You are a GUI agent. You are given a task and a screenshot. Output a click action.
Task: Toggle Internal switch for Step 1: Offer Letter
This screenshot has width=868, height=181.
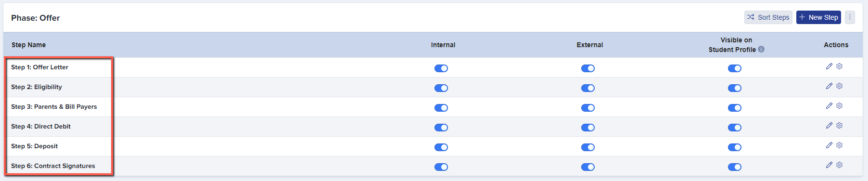tap(441, 68)
